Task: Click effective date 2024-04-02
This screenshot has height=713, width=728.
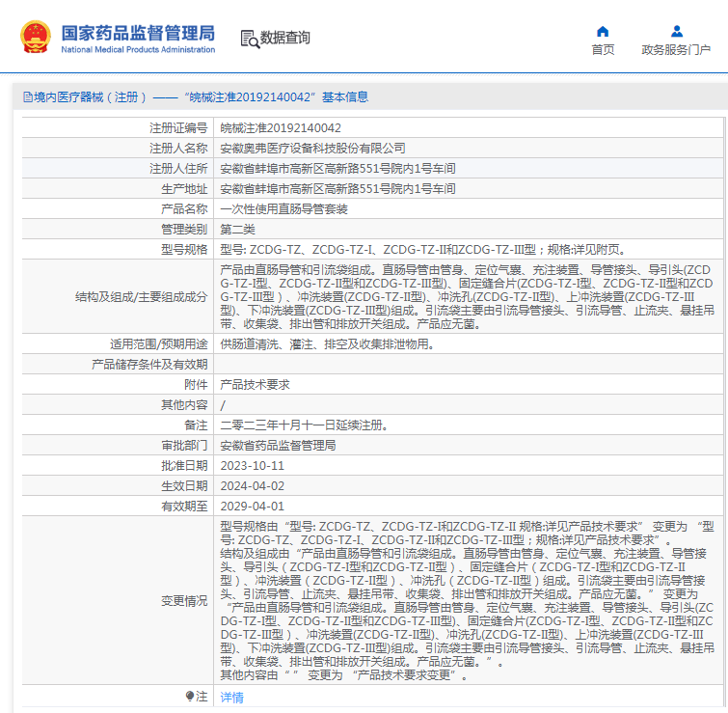Action: [252, 486]
